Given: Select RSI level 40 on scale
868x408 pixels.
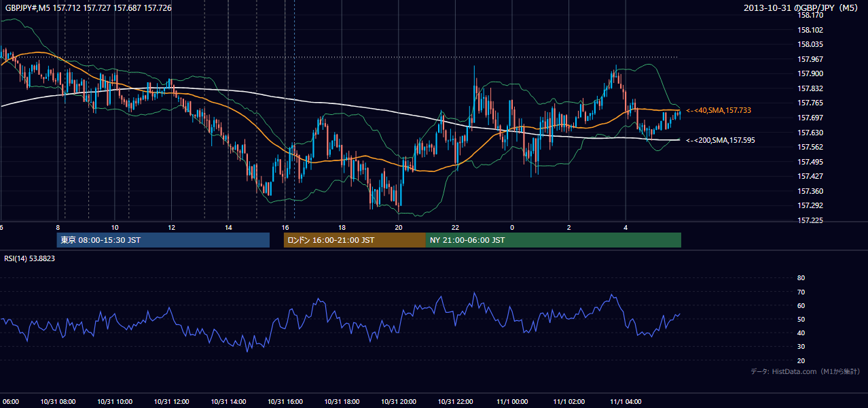Looking at the screenshot, I should click(801, 333).
